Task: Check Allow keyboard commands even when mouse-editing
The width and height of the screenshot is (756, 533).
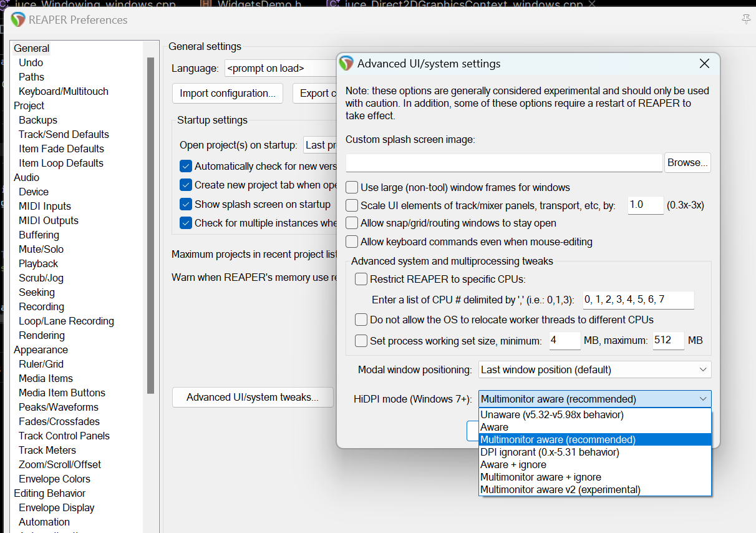Action: point(352,242)
